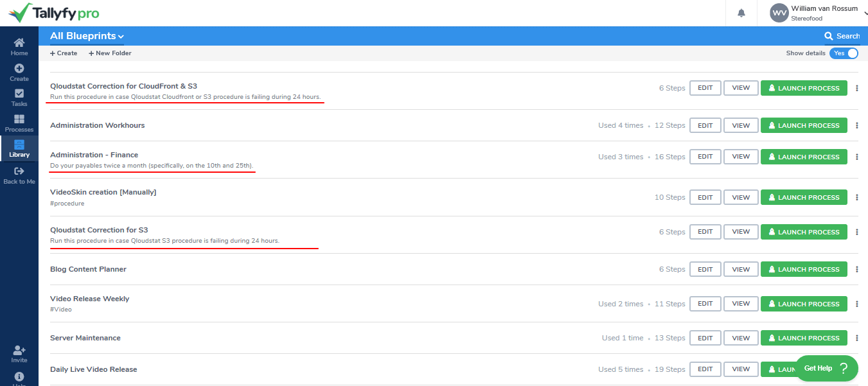View VideoSkin creation blueprint

741,197
